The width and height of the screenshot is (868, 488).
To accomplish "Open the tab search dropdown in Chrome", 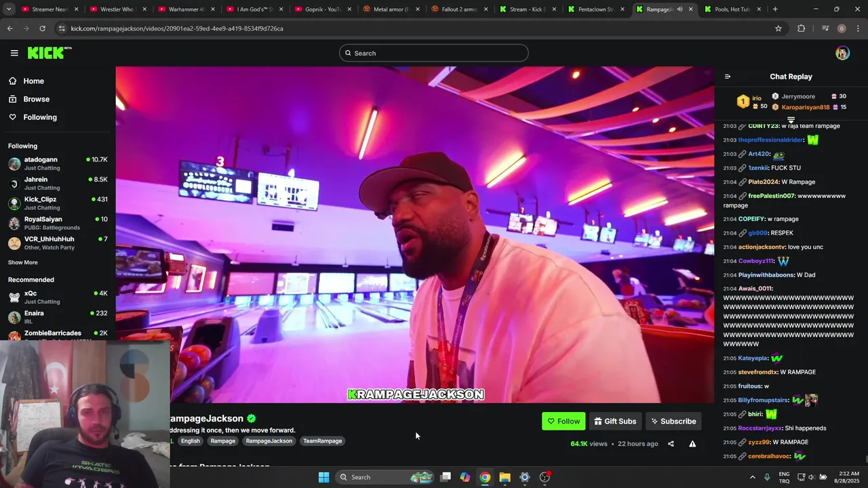I will 10,9.
